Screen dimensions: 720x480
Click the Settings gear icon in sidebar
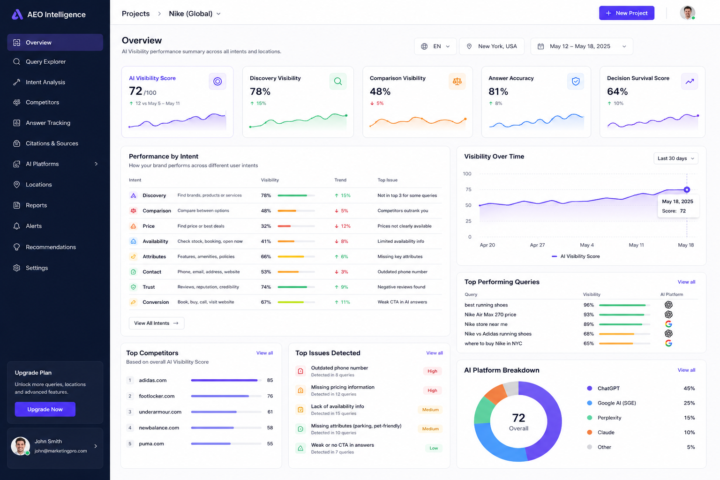[x=17, y=268]
